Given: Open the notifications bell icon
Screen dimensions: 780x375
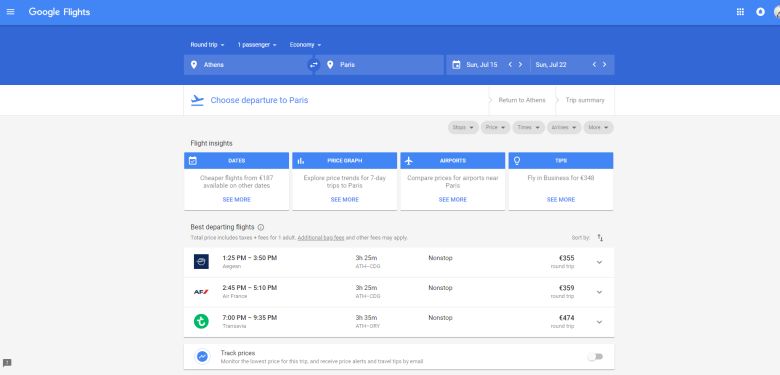Looking at the screenshot, I should pyautogui.click(x=760, y=12).
